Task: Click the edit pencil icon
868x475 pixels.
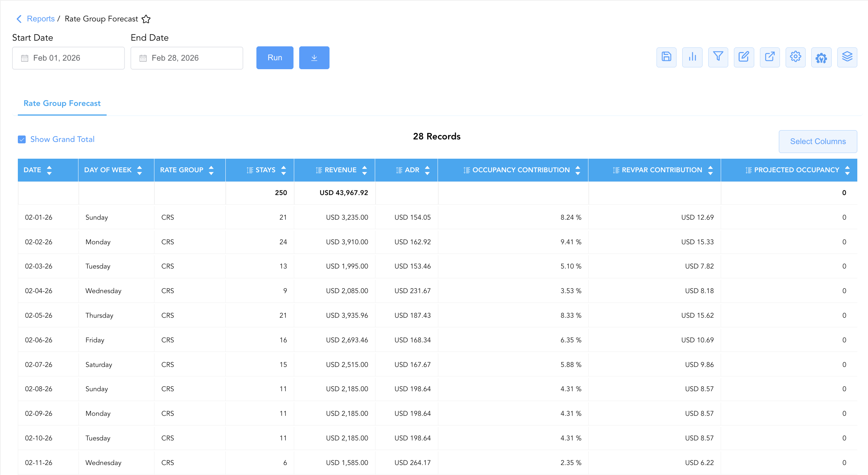Action: point(744,57)
